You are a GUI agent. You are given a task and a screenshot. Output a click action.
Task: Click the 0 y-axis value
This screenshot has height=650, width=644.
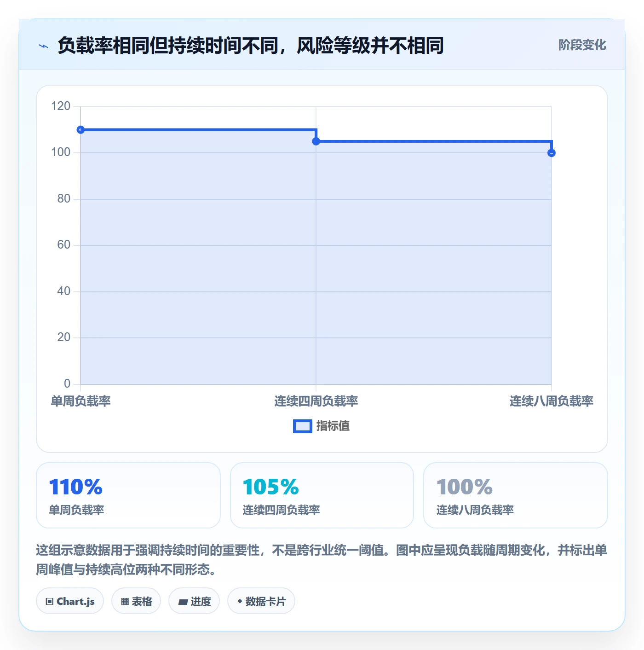click(67, 384)
